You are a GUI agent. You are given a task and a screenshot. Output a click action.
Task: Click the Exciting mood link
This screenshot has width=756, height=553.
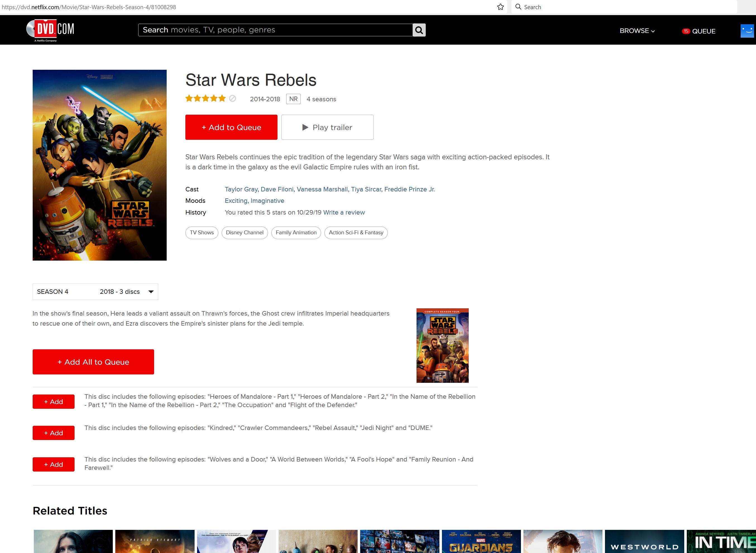tap(236, 201)
